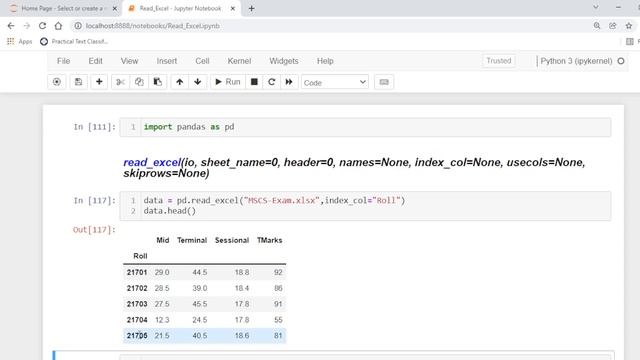Share this page icon in address bar
Screen dimensions: 640x360
tap(613, 26)
